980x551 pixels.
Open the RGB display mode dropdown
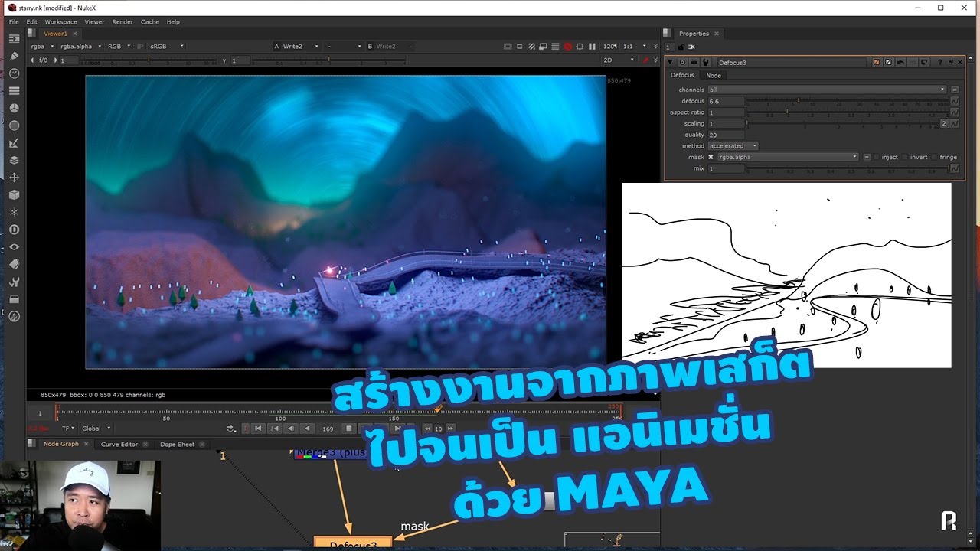point(119,47)
